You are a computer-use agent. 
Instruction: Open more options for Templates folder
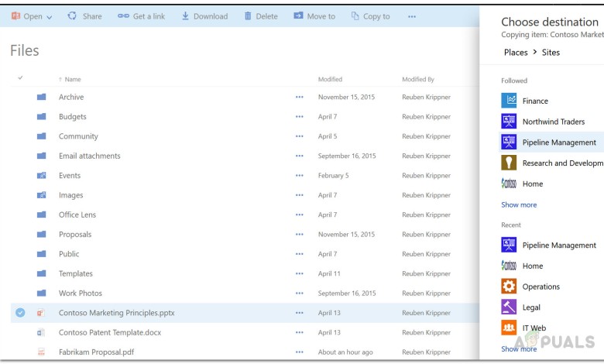[300, 274]
